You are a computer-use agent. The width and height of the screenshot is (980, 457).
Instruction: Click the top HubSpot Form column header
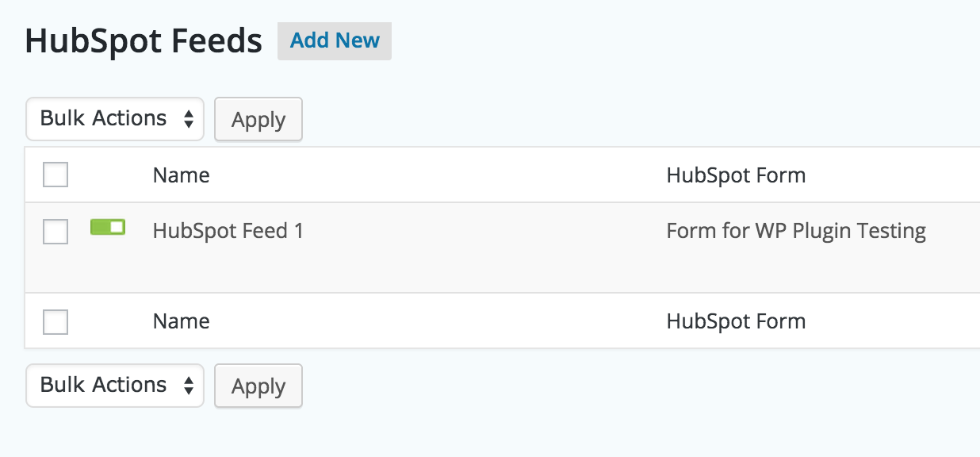pyautogui.click(x=736, y=175)
